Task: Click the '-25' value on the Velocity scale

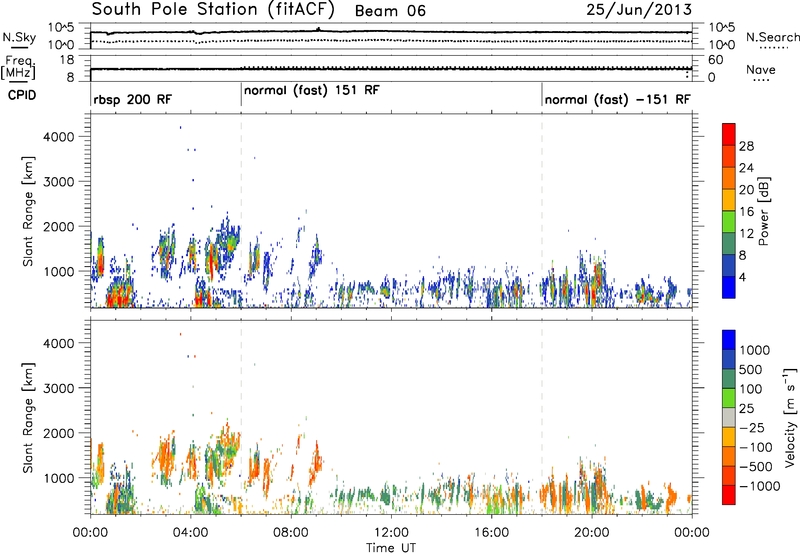Action: click(x=751, y=428)
